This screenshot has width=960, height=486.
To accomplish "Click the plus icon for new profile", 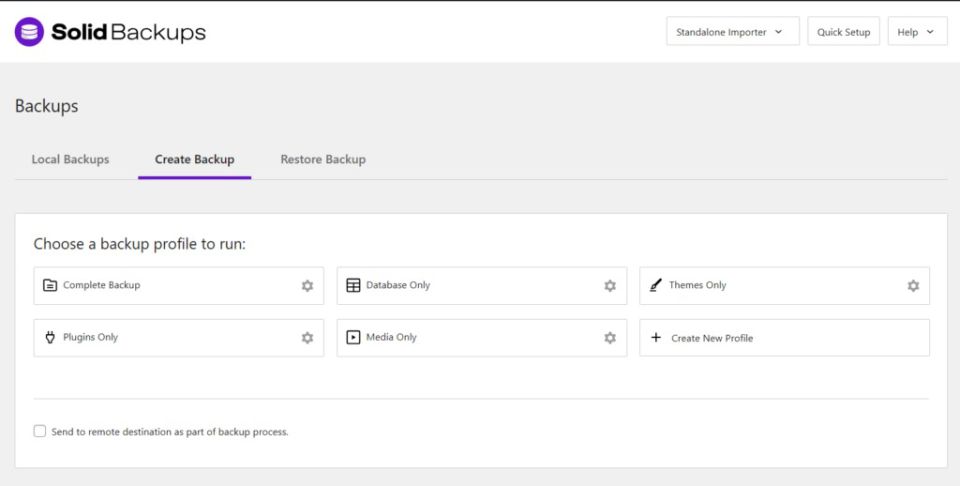I will 656,338.
